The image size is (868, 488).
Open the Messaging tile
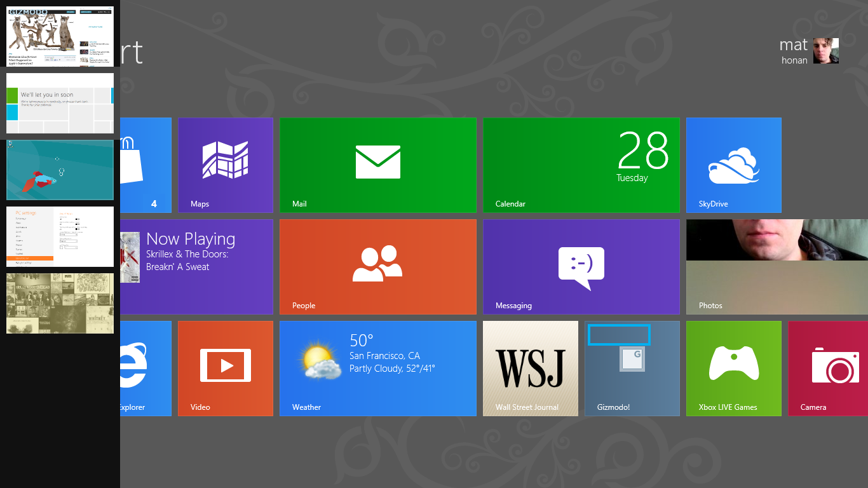pos(581,267)
